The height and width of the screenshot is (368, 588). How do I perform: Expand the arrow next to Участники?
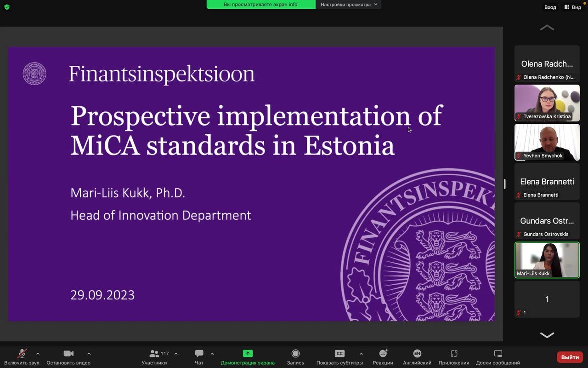click(x=176, y=354)
